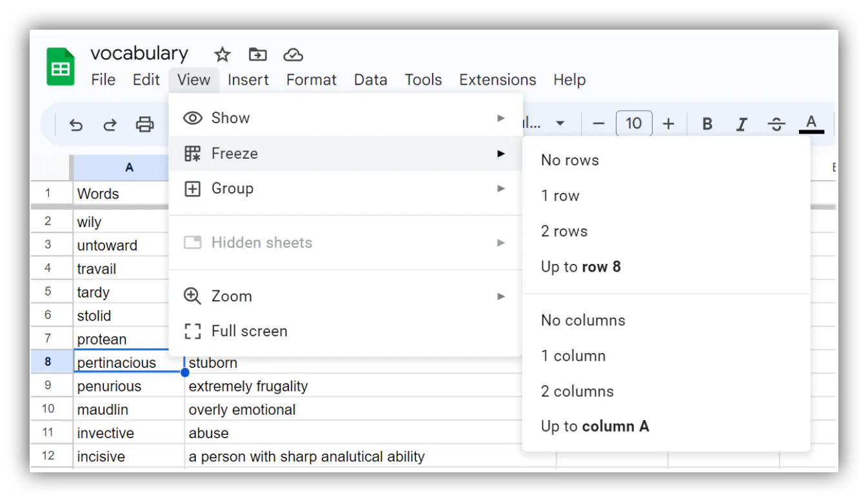The height and width of the screenshot is (502, 868).
Task: Open the text color picker
Action: tap(811, 123)
